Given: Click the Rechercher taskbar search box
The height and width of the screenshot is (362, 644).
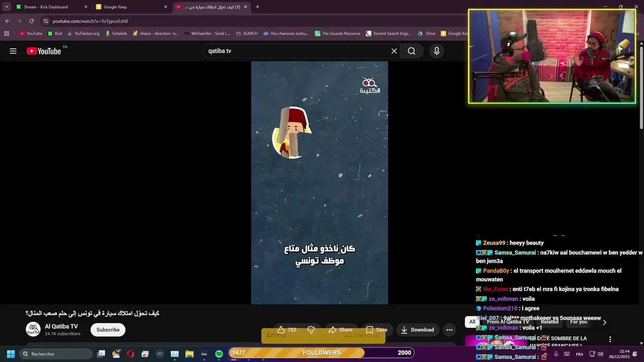Looking at the screenshot, I should pyautogui.click(x=56, y=354).
